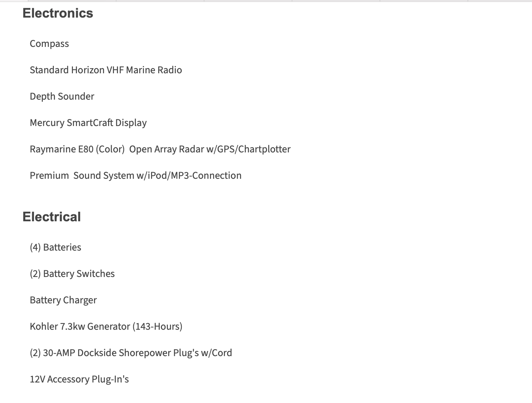The width and height of the screenshot is (532, 403).
Task: Click "GPS/Chartplotter" text in the radar line
Action: coord(254,149)
